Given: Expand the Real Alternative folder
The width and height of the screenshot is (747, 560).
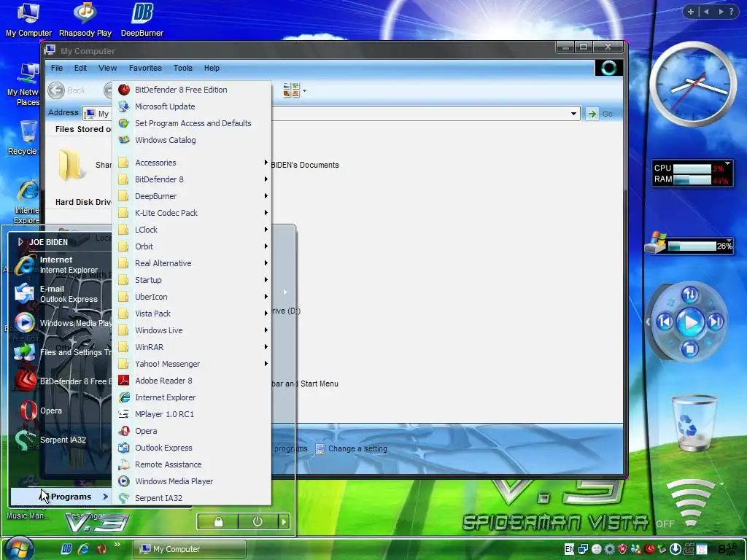Looking at the screenshot, I should pos(192,263).
